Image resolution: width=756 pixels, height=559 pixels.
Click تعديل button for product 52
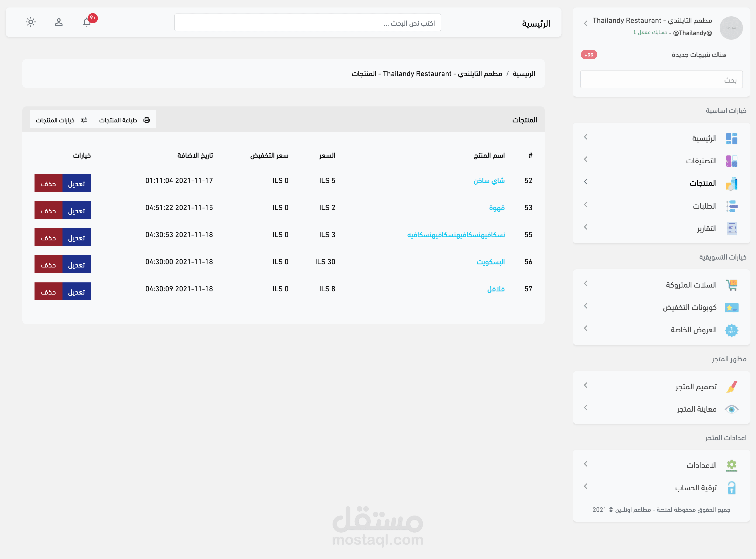(x=76, y=183)
